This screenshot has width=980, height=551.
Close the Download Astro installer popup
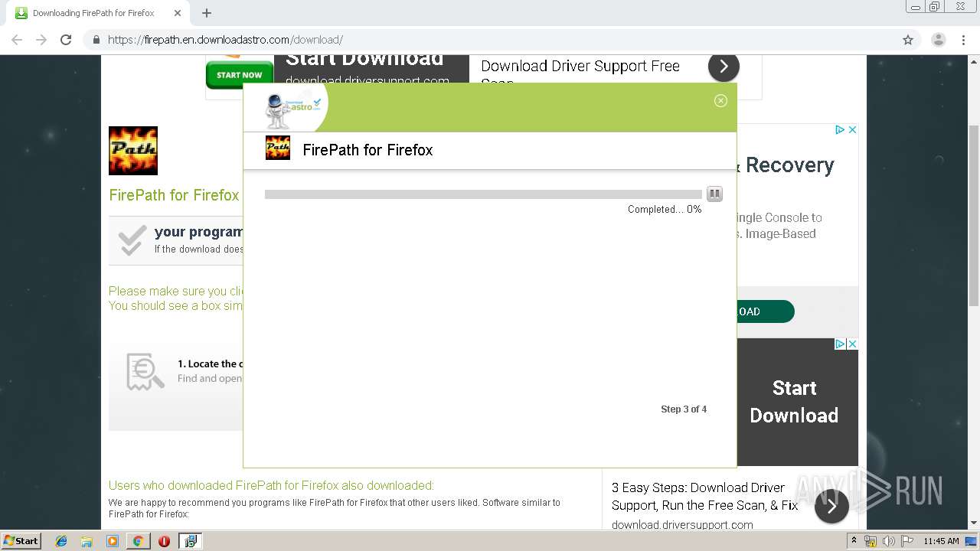pyautogui.click(x=720, y=100)
